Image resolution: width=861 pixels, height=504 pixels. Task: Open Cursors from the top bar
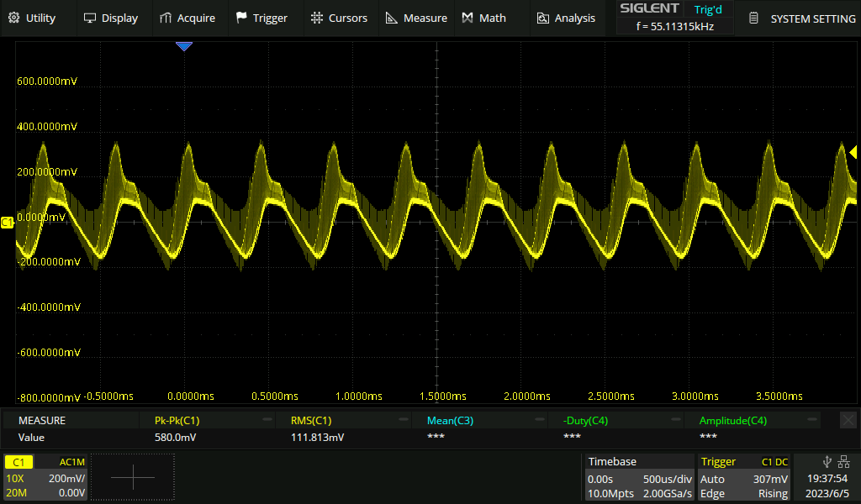[x=339, y=18]
